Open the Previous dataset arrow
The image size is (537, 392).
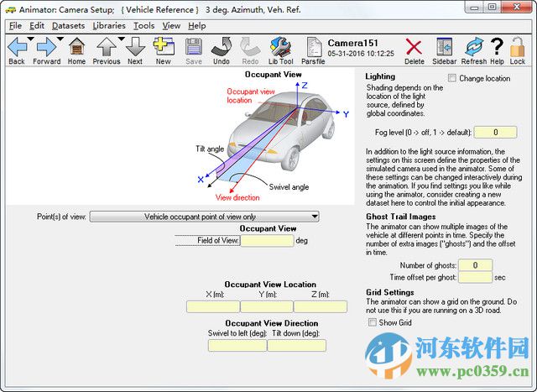107,47
